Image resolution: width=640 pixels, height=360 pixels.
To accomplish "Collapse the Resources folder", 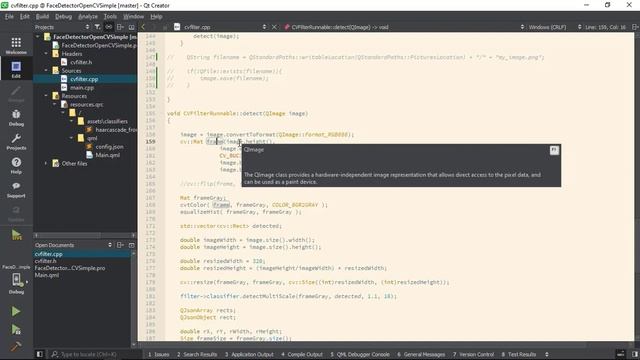I will pos(46,96).
